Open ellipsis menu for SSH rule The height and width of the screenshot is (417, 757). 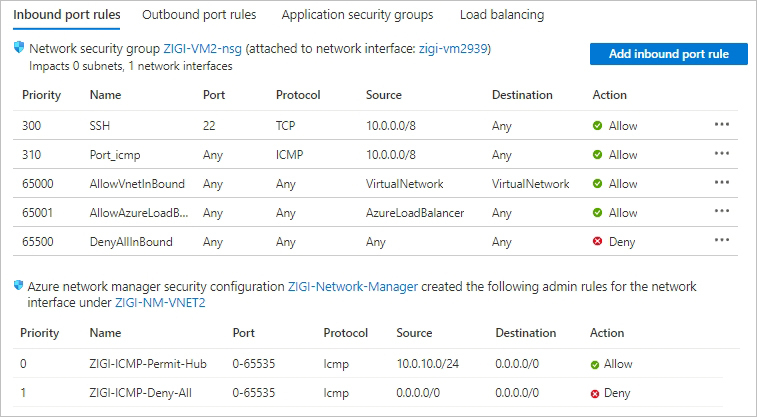pos(722,125)
